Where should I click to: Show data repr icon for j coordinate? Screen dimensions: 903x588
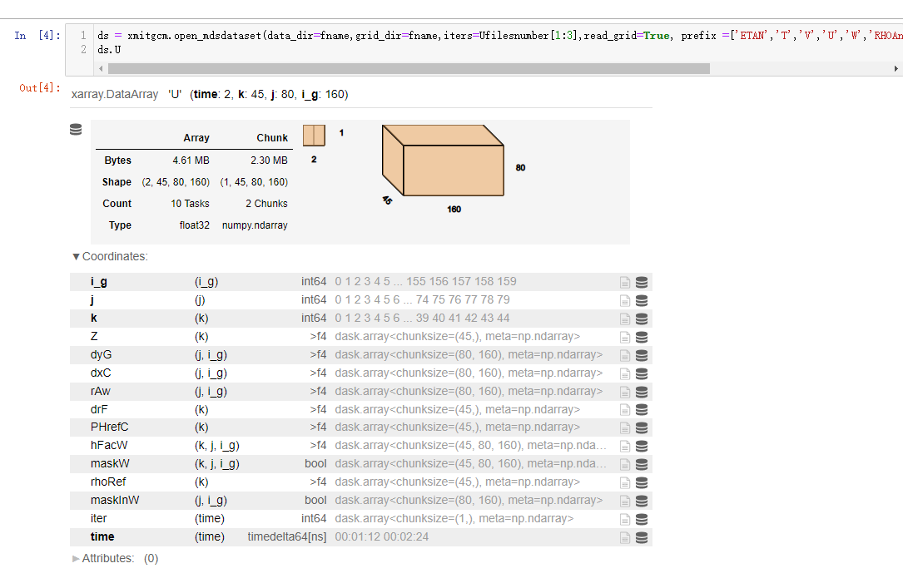(642, 300)
